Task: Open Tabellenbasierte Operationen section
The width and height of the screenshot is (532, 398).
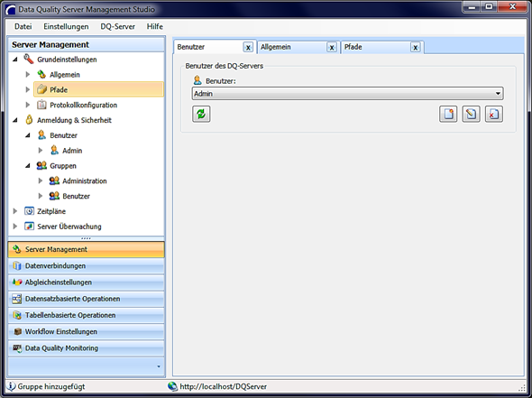Action: click(x=87, y=315)
